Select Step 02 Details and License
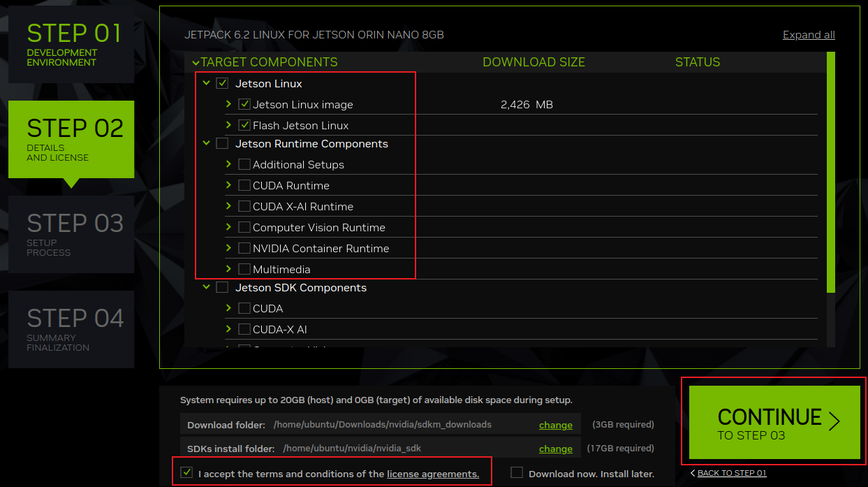The width and height of the screenshot is (868, 487). (x=71, y=140)
